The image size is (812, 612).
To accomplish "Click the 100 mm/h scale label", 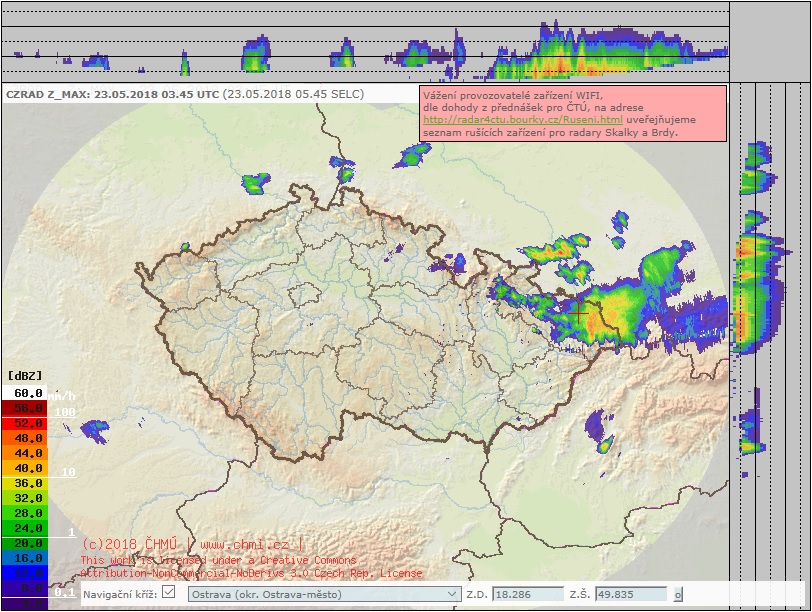I will click(66, 412).
